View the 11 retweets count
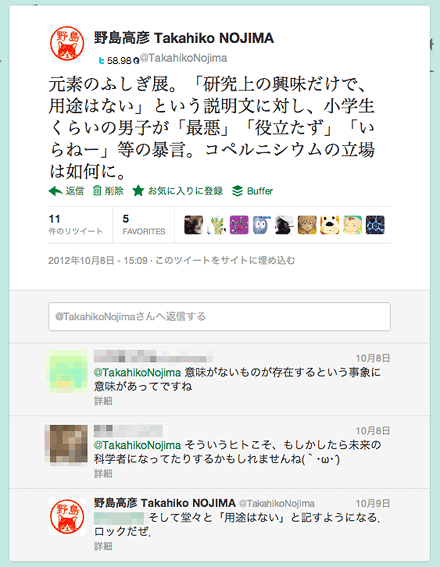The height and width of the screenshot is (567, 440). click(76, 225)
